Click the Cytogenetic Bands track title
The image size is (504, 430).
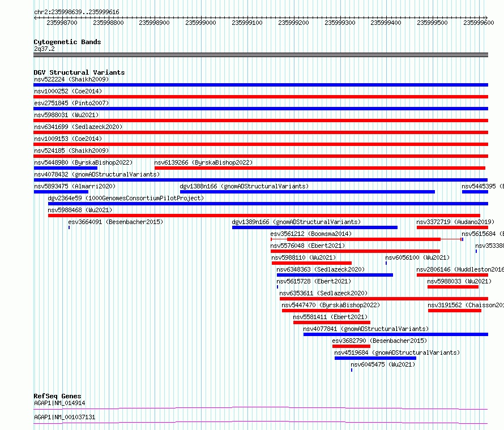point(67,42)
